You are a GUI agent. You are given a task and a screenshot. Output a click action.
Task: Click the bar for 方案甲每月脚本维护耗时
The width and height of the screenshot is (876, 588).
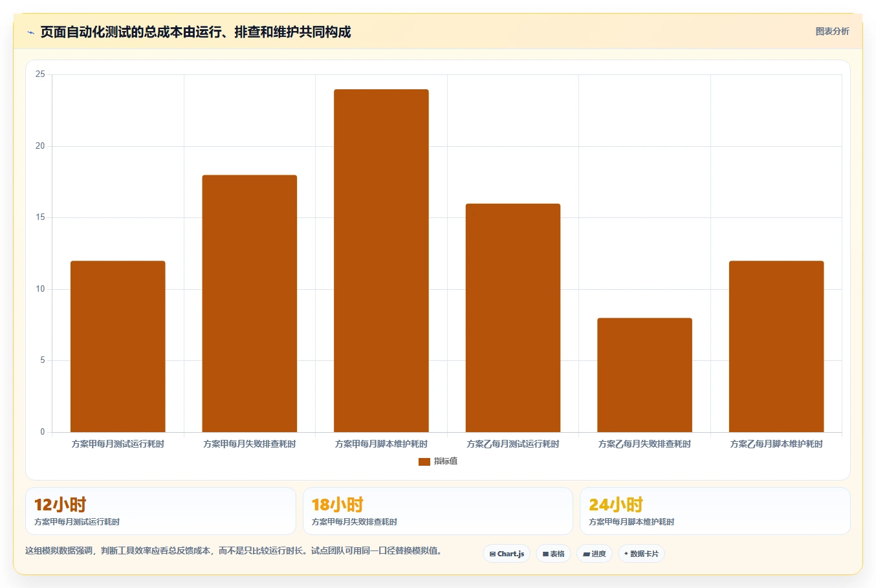coord(381,261)
